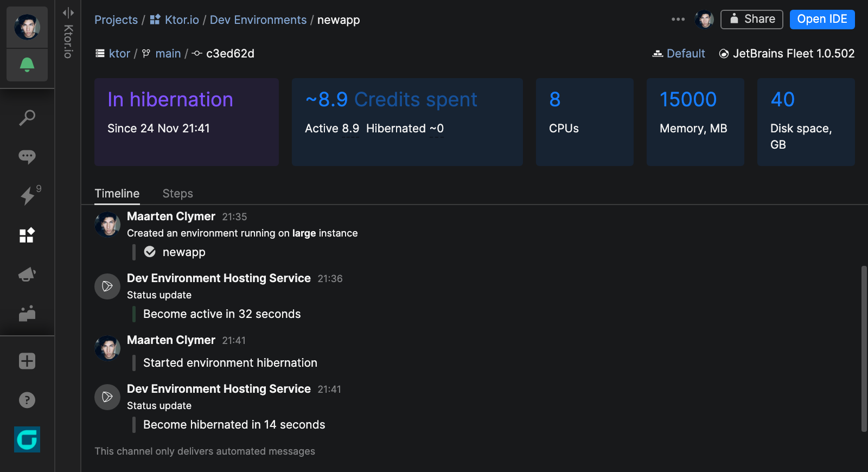
Task: Click the 40 Disk space GB card
Action: (806, 122)
